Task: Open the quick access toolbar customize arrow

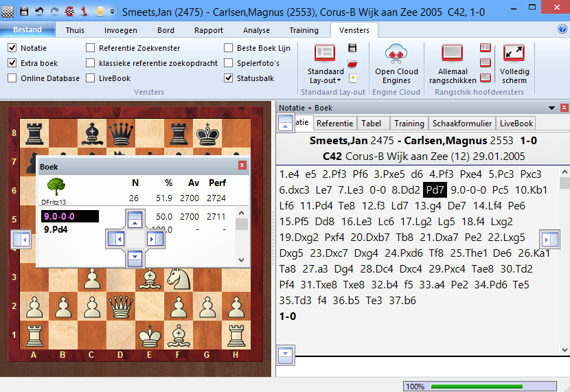Action: pyautogui.click(x=113, y=12)
